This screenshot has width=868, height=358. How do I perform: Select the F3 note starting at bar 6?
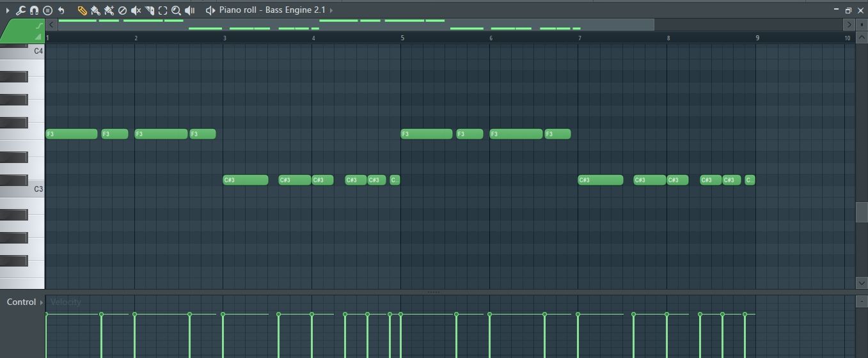516,134
